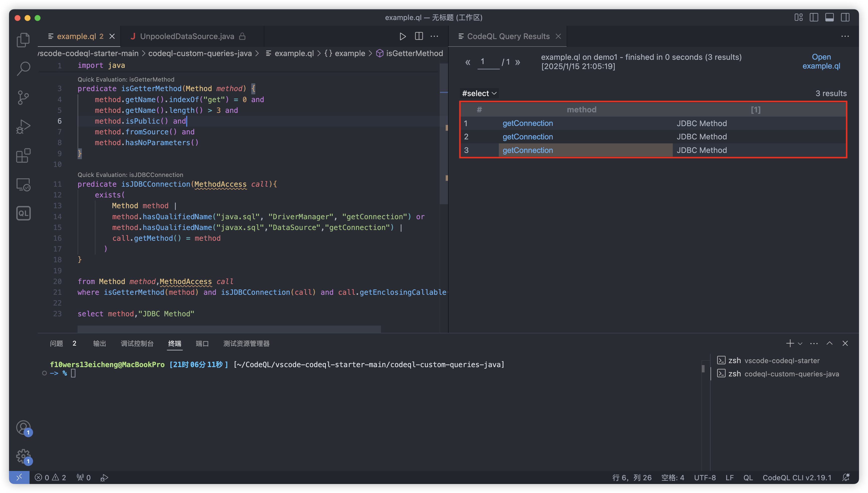868x493 pixels.
Task: Change indentation via 空格: 4
Action: click(x=673, y=477)
